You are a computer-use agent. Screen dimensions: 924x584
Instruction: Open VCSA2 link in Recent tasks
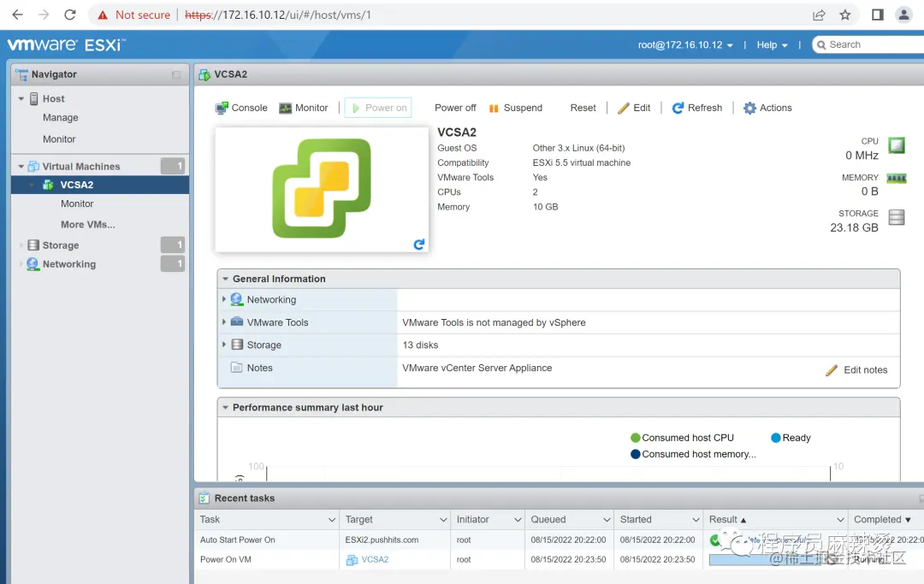pos(375,559)
